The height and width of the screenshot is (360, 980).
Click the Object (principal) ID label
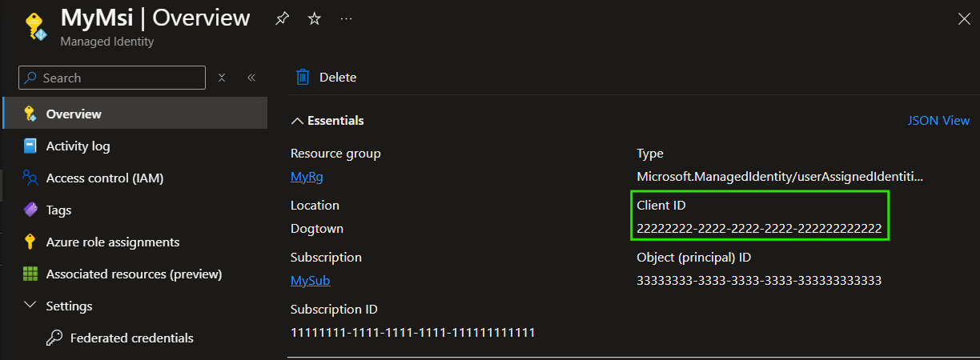693,257
